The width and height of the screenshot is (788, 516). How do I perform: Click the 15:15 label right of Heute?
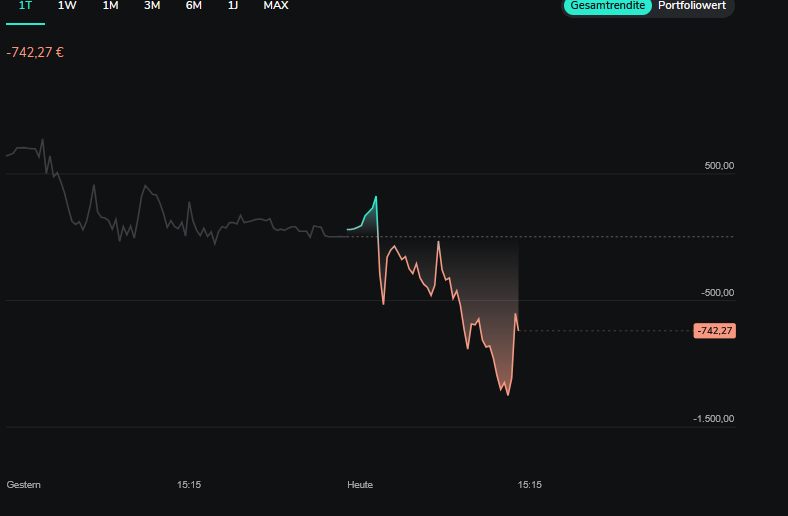530,485
